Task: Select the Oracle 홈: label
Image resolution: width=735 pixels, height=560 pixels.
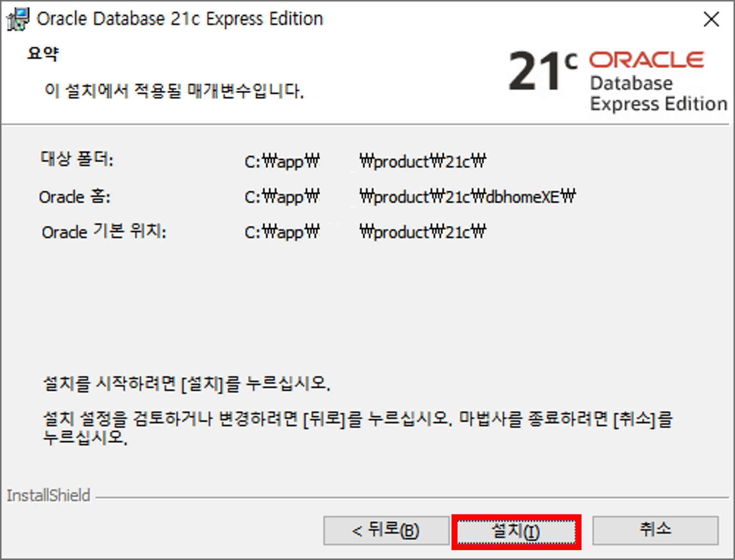Action: point(75,197)
